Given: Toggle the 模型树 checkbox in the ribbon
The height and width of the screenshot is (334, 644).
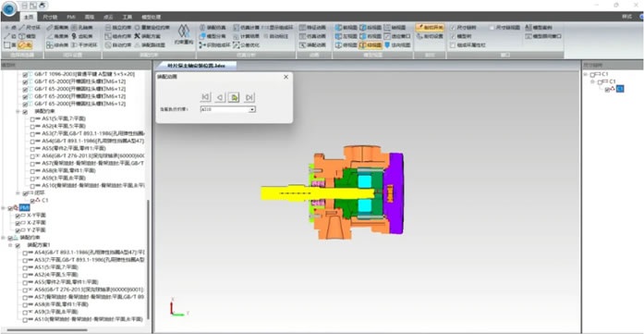Looking at the screenshot, I should click(x=453, y=36).
